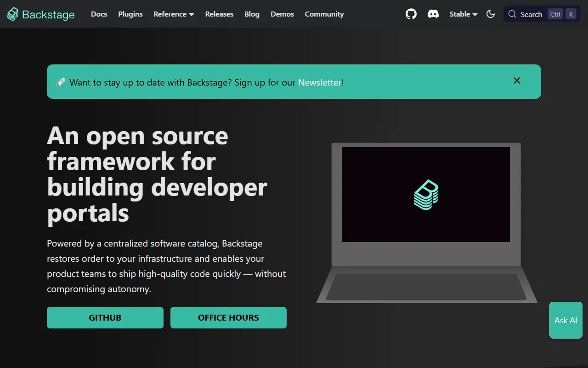The image size is (588, 368).
Task: Open the Discord server icon
Action: coord(433,14)
